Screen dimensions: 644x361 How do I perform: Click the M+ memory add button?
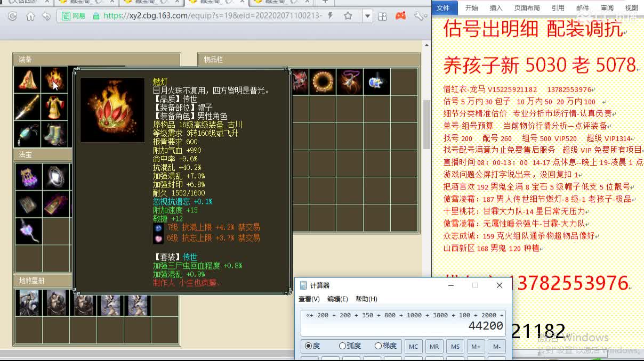[476, 347]
